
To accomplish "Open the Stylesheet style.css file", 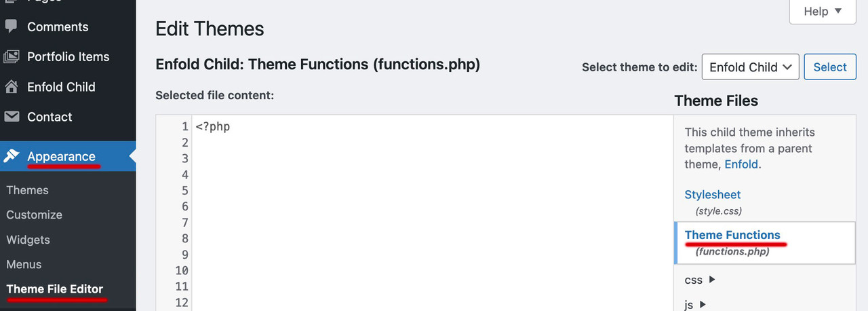I will click(713, 195).
